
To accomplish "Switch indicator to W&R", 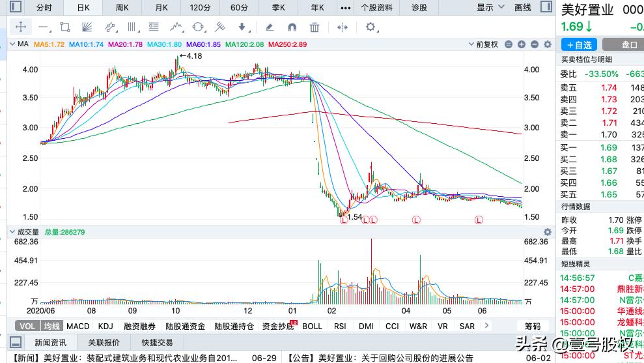I will tap(418, 326).
